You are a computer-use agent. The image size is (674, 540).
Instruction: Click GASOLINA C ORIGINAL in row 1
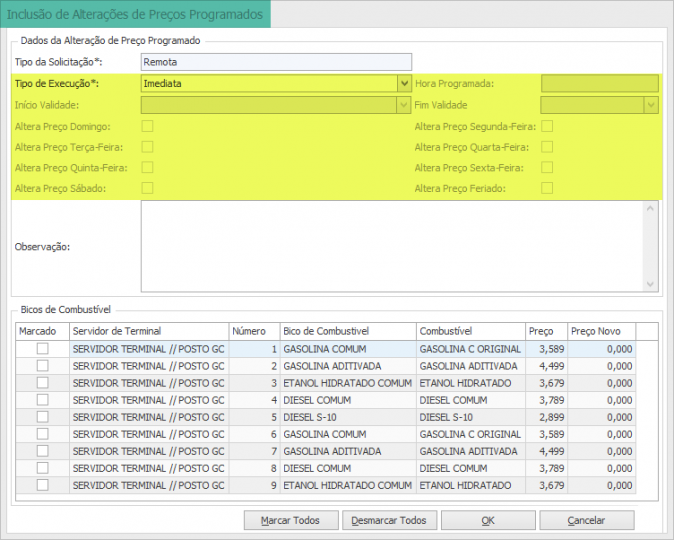point(470,349)
